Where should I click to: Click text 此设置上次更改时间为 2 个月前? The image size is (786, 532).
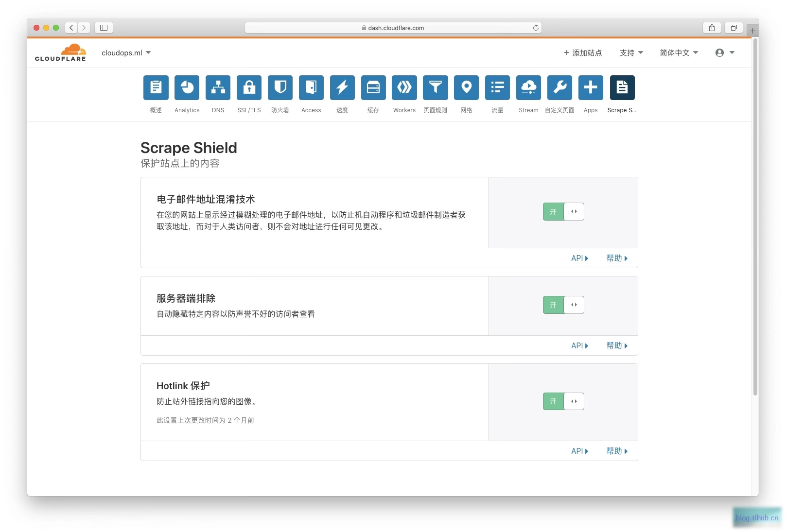point(205,420)
